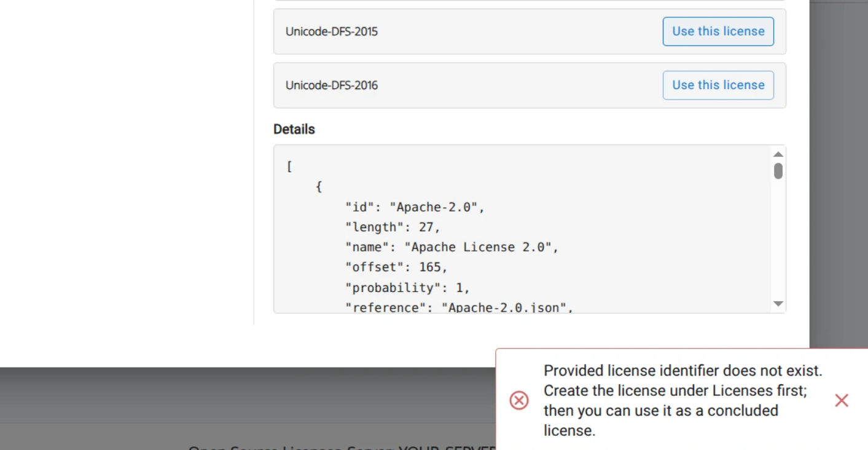The image size is (868, 450).
Task: Use the Unicode-DFS-2015 license
Action: coord(718,31)
